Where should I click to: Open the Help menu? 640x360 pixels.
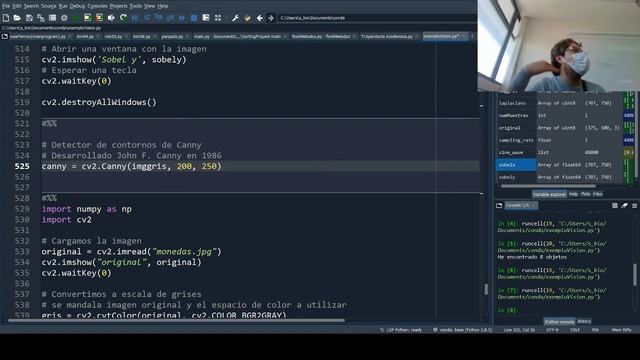click(163, 6)
